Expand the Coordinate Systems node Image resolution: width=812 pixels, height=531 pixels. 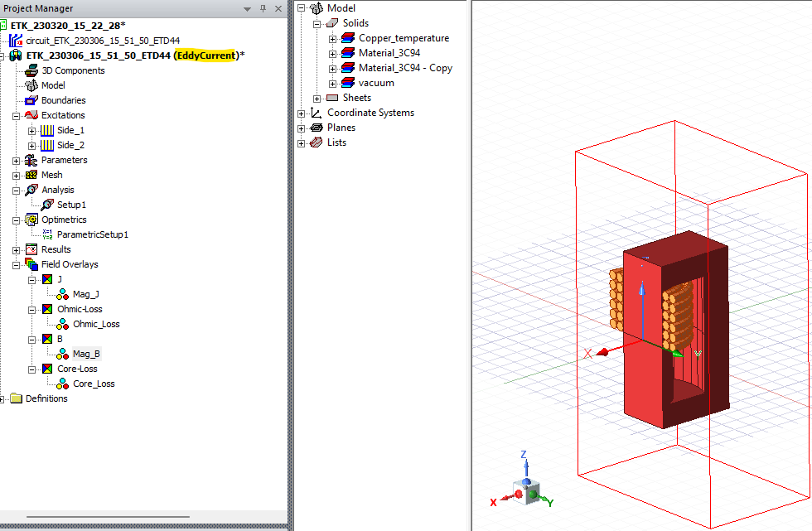pyautogui.click(x=301, y=112)
